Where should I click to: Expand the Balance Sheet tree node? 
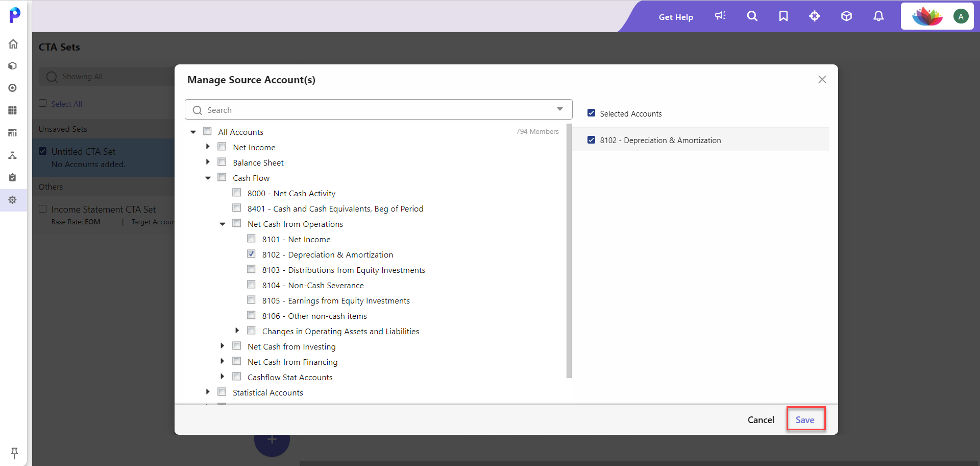pos(208,162)
